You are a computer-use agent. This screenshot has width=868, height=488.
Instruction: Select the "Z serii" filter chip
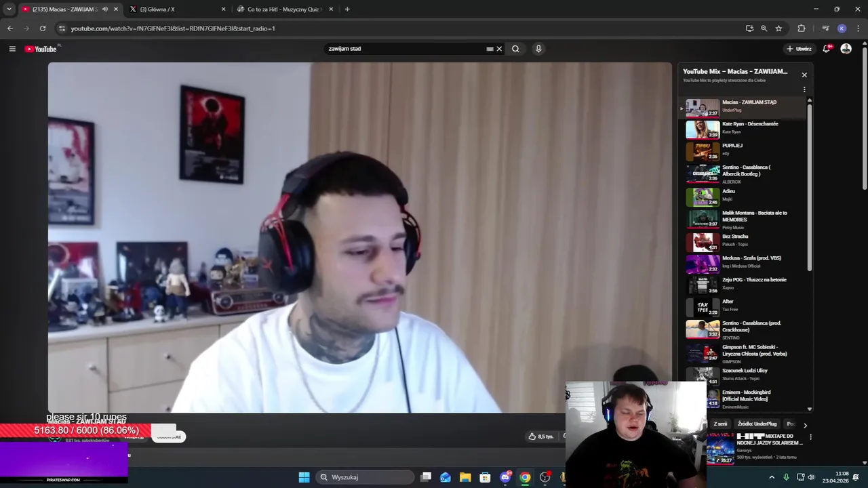[x=720, y=424]
